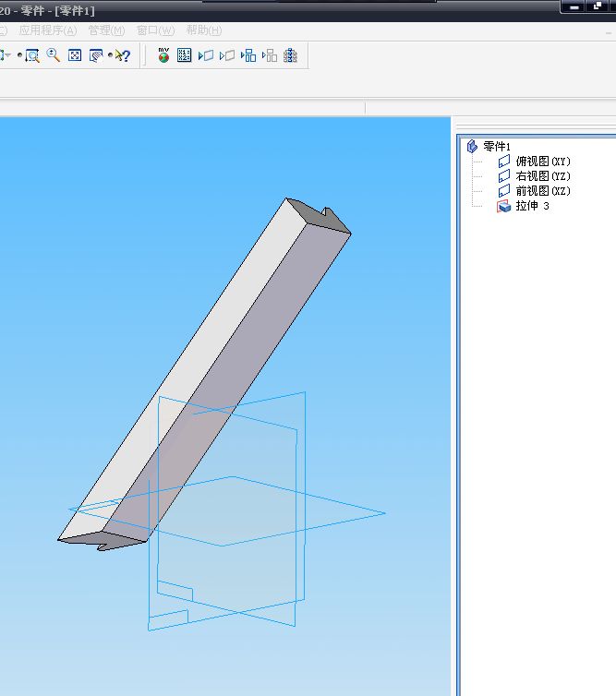Viewport: 616px width, 696px height.
Task: Select the zoom magnifier tool
Action: point(54,55)
